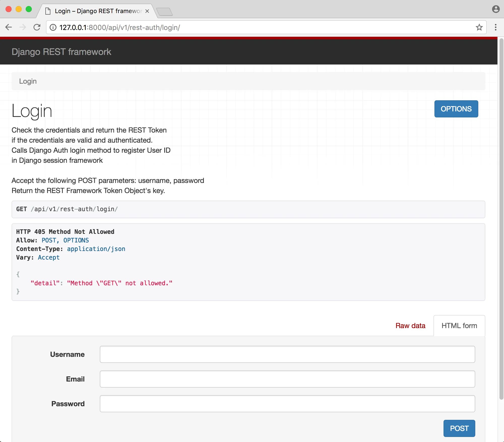
Task: Click the Login breadcrumb item
Action: point(28,81)
